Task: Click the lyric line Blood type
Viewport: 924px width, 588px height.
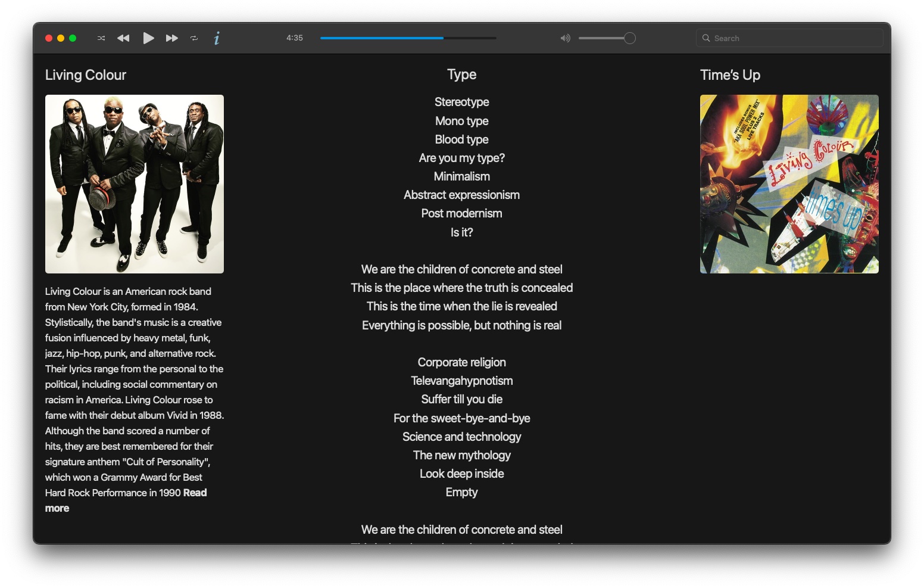Action: (462, 139)
